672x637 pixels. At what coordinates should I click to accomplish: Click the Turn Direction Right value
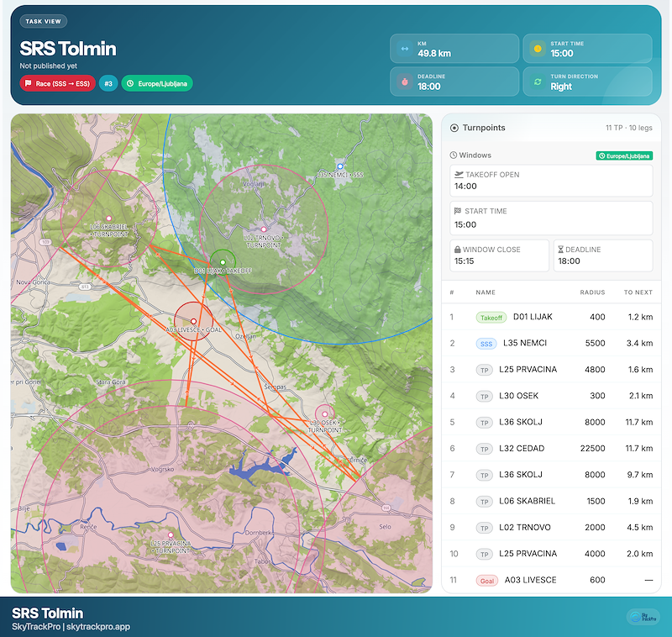(x=561, y=87)
